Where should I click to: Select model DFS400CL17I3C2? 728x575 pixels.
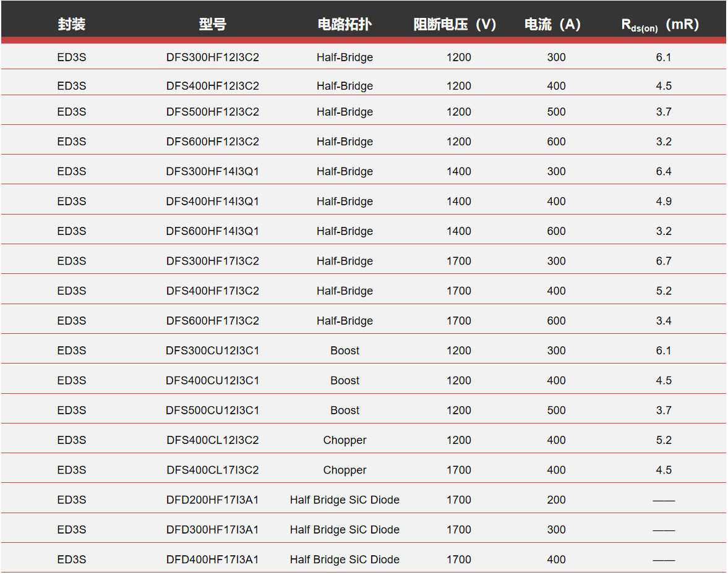[213, 470]
